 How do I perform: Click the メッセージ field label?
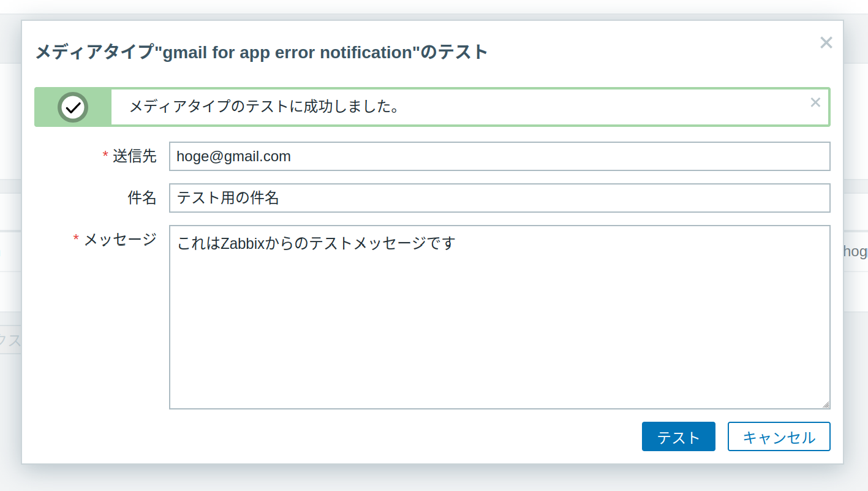(x=120, y=240)
